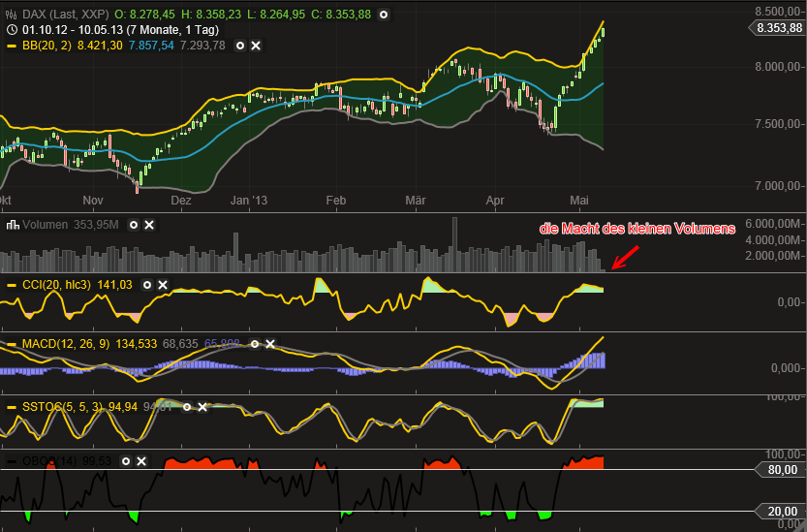Open Volumen indicator settings circle icon
The height and width of the screenshot is (532, 807).
134,225
